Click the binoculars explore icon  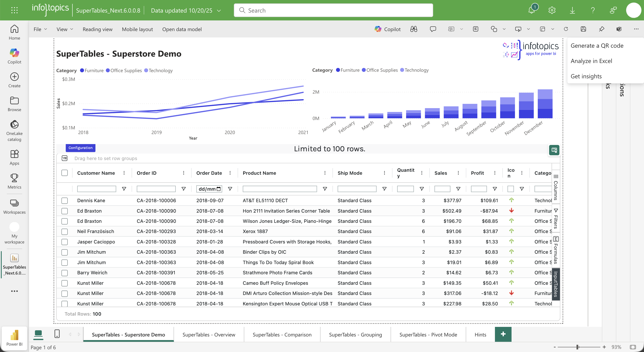click(414, 29)
